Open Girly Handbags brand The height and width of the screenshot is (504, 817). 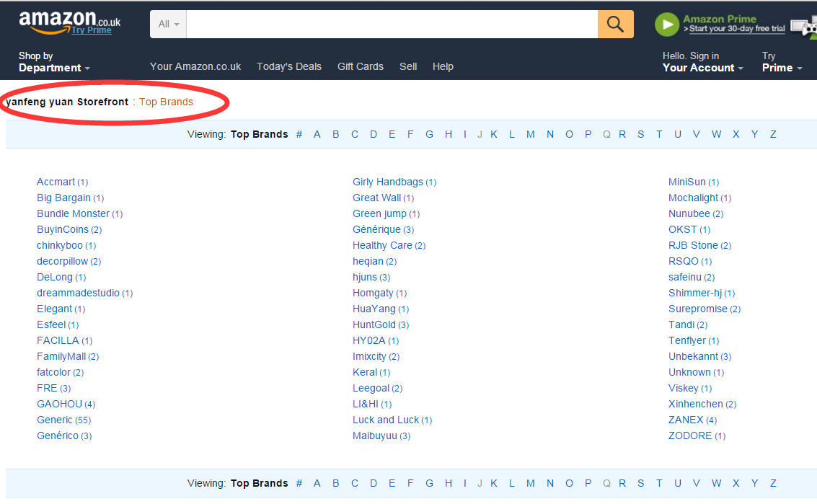(388, 182)
